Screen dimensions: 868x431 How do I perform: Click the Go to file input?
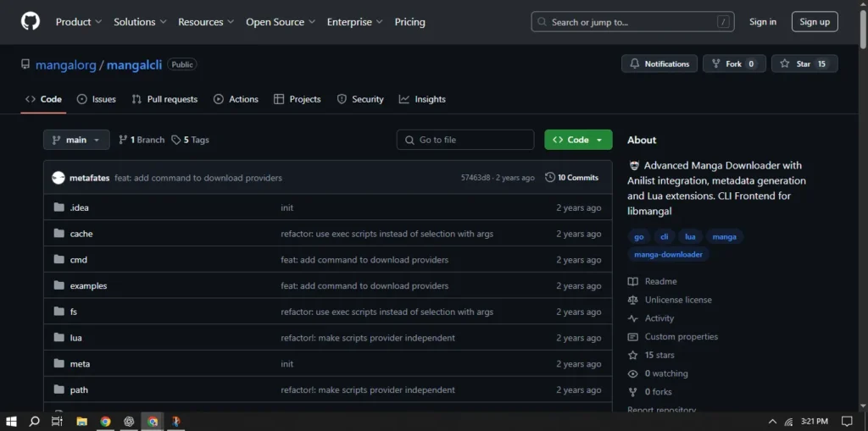point(465,140)
